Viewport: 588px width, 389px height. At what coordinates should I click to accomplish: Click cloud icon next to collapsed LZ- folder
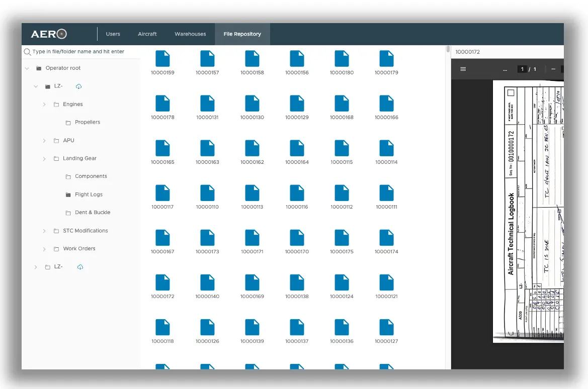coord(80,267)
